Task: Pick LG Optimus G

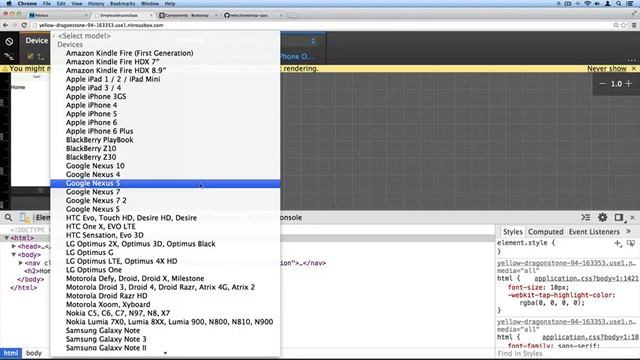Action: [x=165, y=253]
